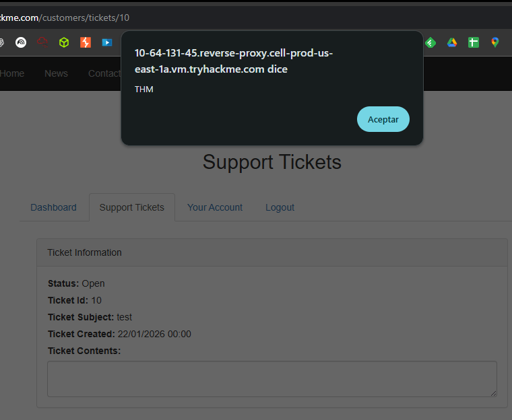Open the News nav item
The height and width of the screenshot is (420, 512).
point(56,73)
